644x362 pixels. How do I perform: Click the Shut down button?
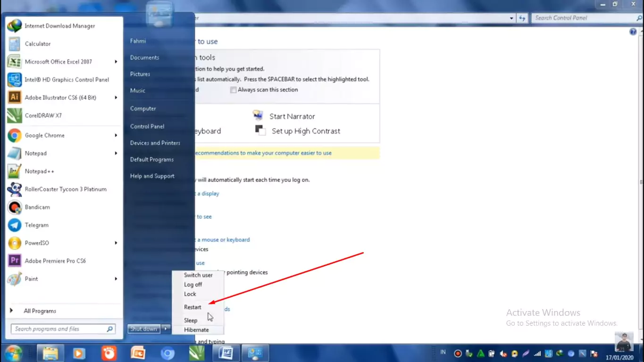144,329
